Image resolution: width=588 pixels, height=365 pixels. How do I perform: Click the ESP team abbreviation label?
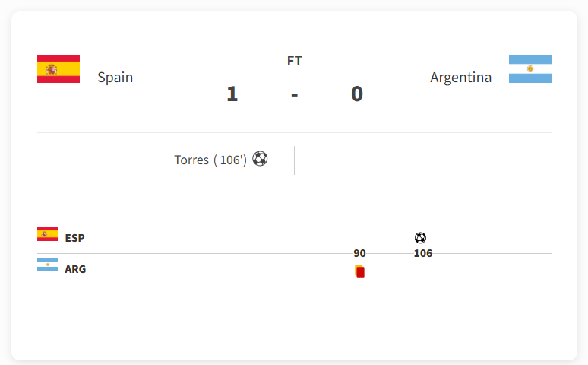(74, 238)
